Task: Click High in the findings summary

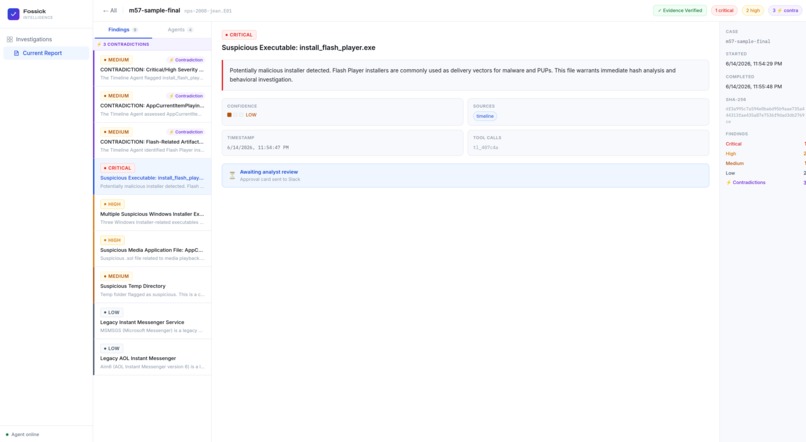Action: pyautogui.click(x=730, y=154)
